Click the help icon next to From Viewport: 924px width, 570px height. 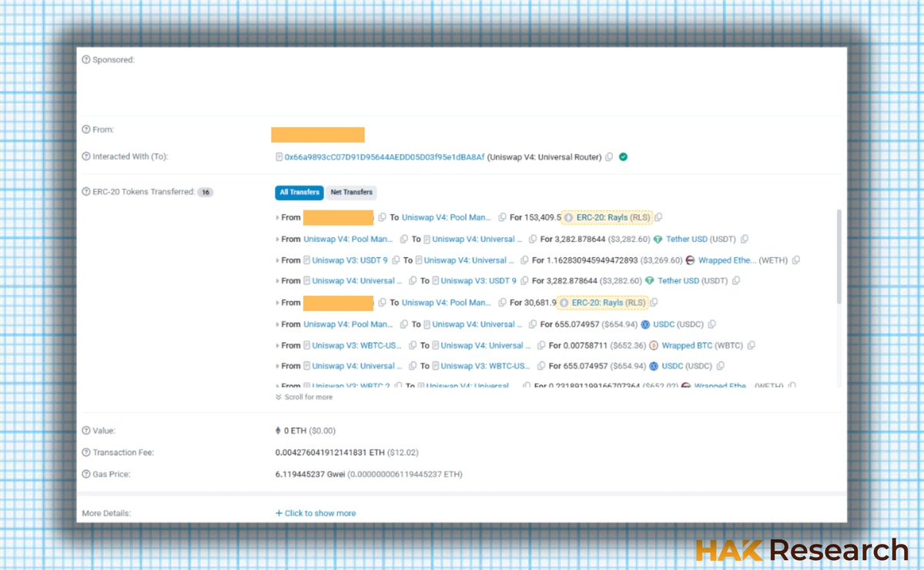86,129
